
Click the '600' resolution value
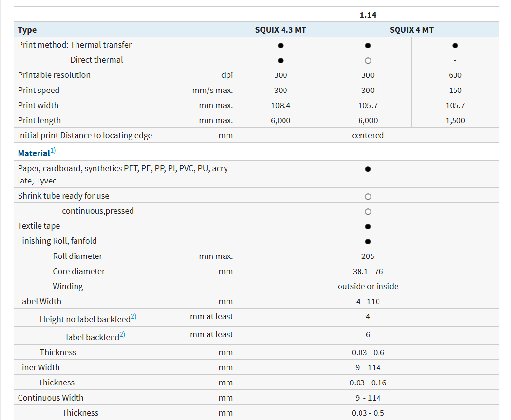455,75
